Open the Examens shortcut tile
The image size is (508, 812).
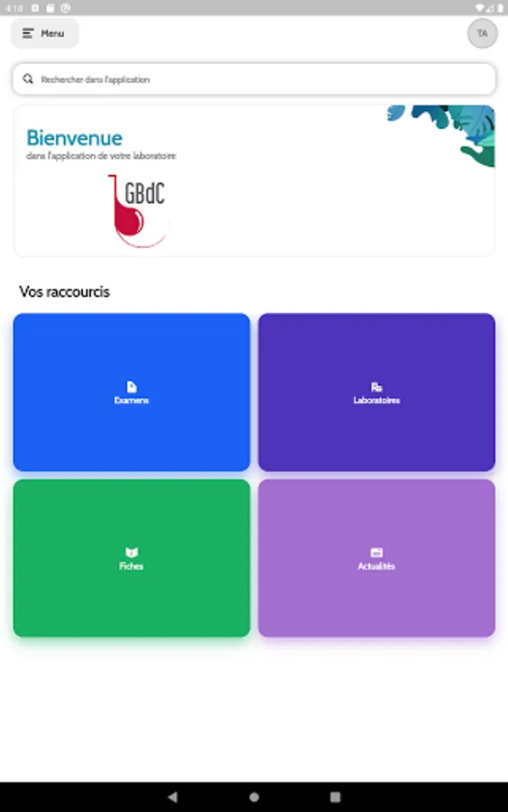tap(132, 392)
